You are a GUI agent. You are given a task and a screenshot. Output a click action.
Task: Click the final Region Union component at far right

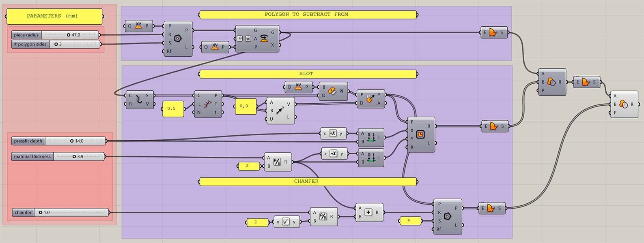pos(624,104)
